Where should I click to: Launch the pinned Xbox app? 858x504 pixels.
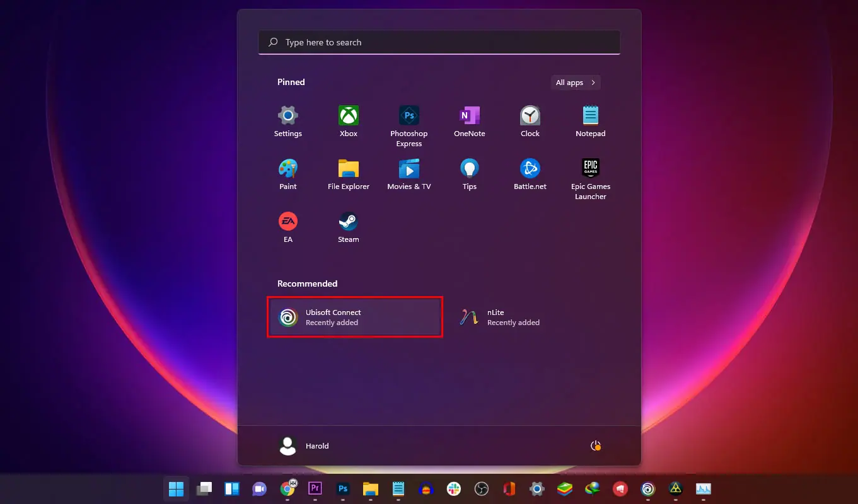349,122
